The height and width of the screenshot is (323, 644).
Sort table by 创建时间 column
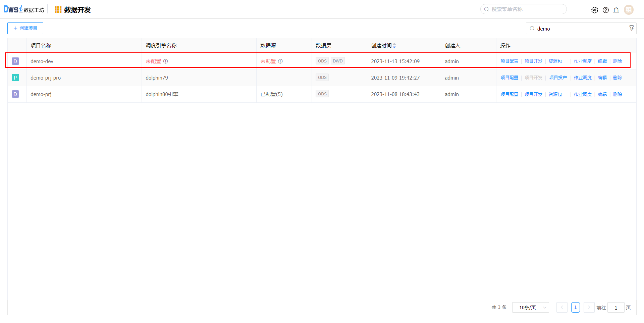[x=394, y=46]
